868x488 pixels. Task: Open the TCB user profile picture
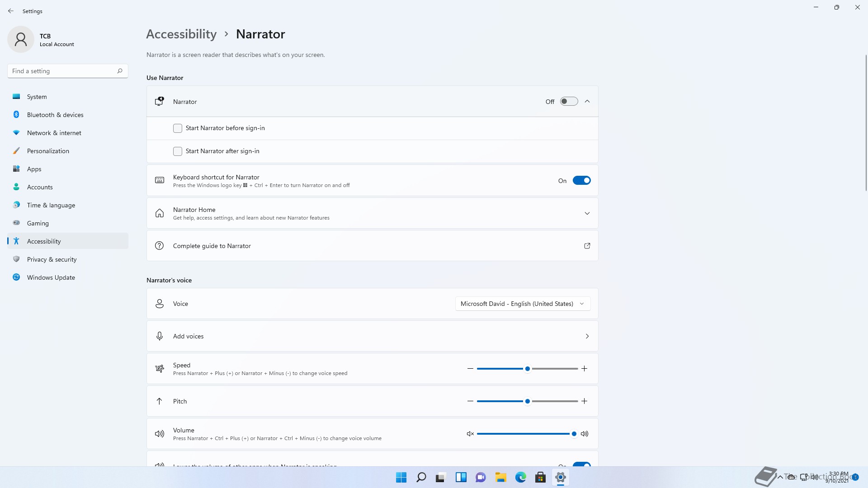(x=21, y=39)
